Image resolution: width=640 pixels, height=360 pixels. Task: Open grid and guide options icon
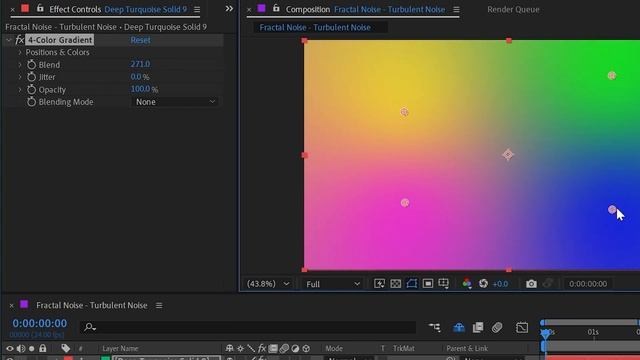pos(444,284)
